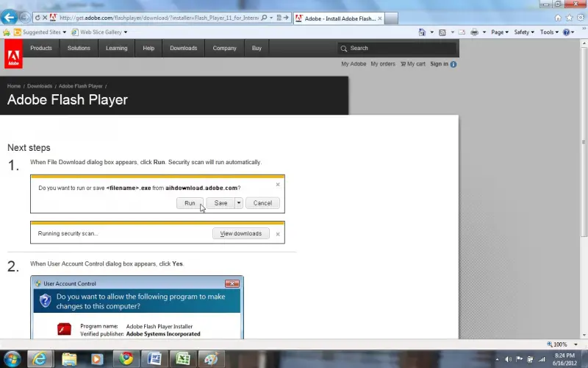This screenshot has width=588, height=368.
Task: Click the URL text in address bar
Action: [159, 18]
